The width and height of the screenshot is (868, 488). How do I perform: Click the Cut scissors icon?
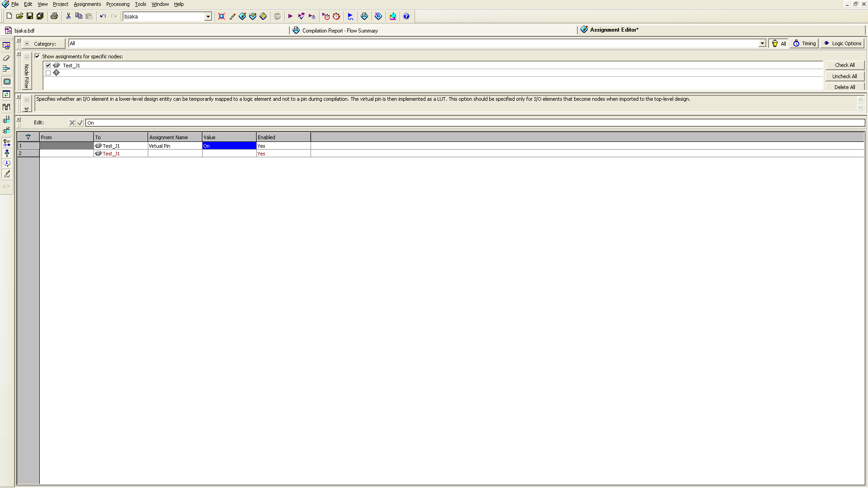pyautogui.click(x=68, y=16)
